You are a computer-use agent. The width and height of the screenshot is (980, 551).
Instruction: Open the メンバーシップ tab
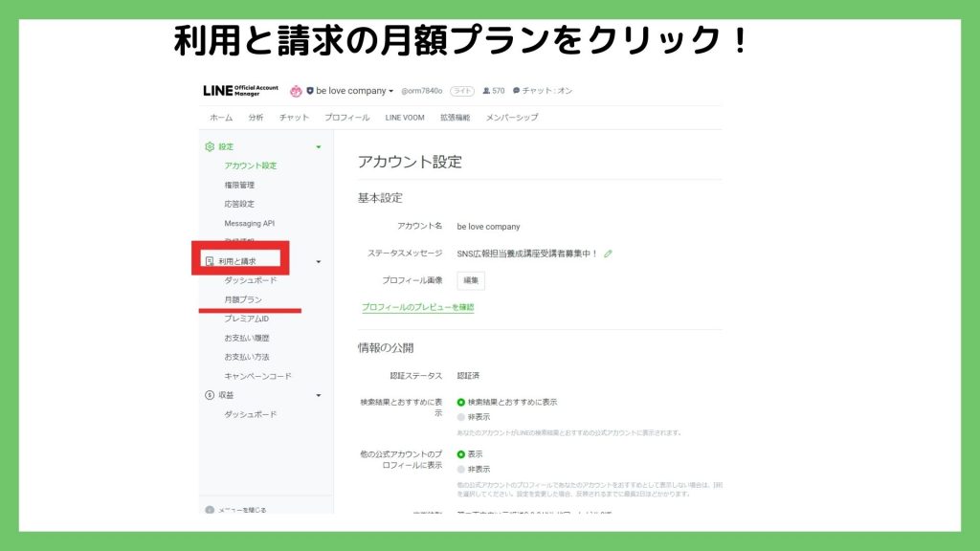point(512,118)
